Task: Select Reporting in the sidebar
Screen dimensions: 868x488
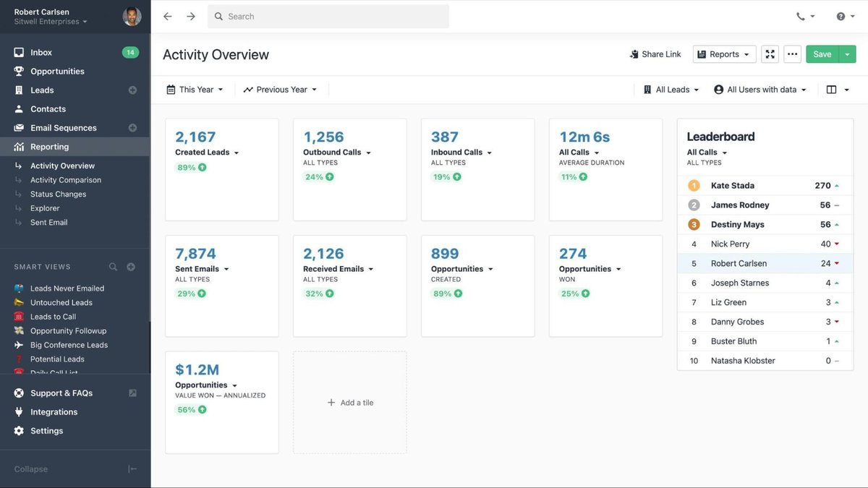Action: pyautogui.click(x=75, y=147)
